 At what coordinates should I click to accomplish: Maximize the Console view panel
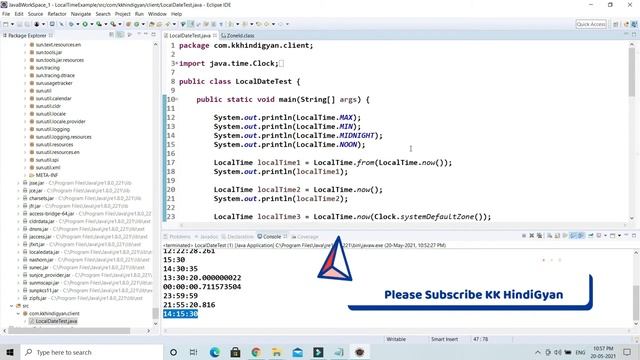tap(634, 236)
